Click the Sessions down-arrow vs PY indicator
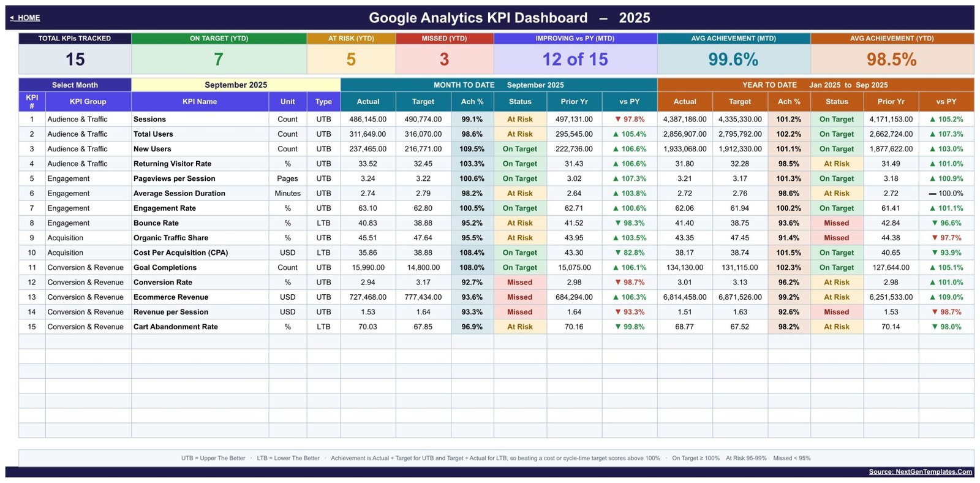 click(630, 120)
